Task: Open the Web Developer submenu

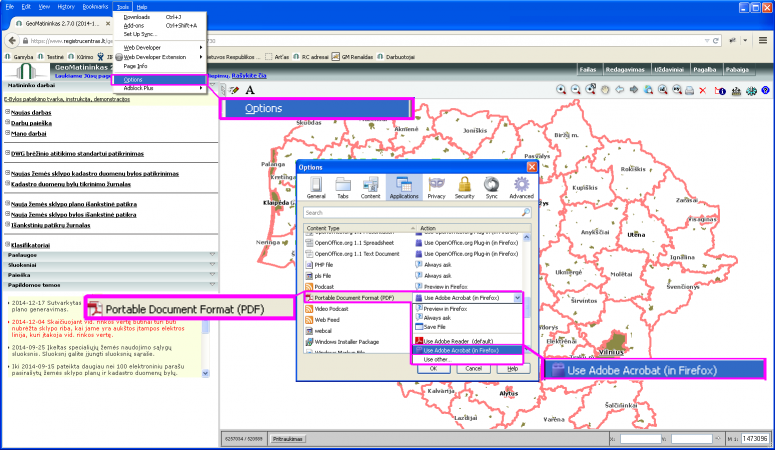Action: click(x=159, y=47)
